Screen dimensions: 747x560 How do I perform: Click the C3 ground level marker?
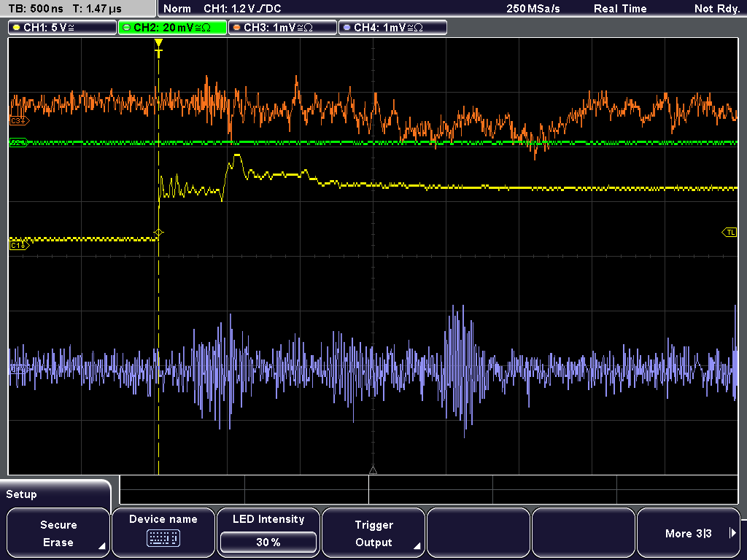click(x=19, y=121)
